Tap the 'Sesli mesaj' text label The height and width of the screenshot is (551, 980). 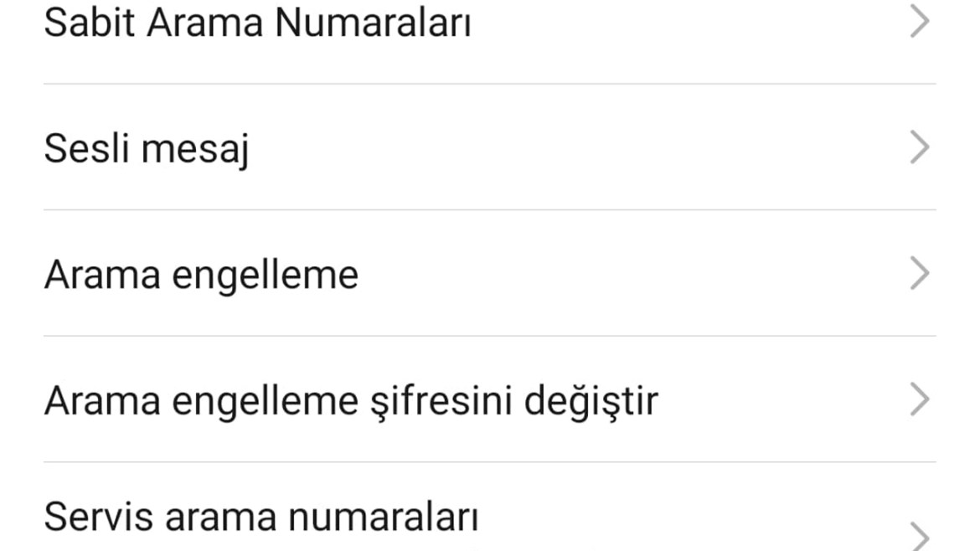pos(147,149)
